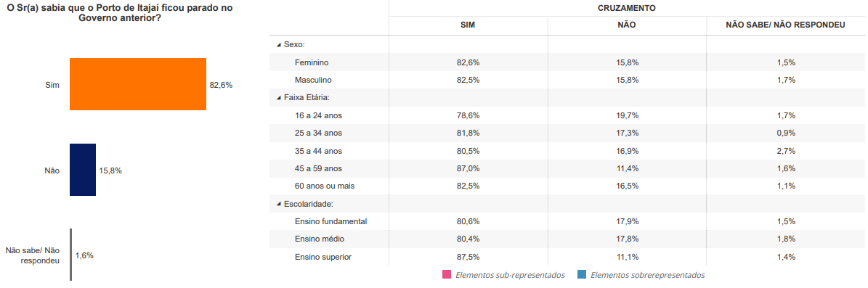Image resolution: width=868 pixels, height=288 pixels.
Task: Select the gray Não sabe bar
Action: [x=71, y=255]
